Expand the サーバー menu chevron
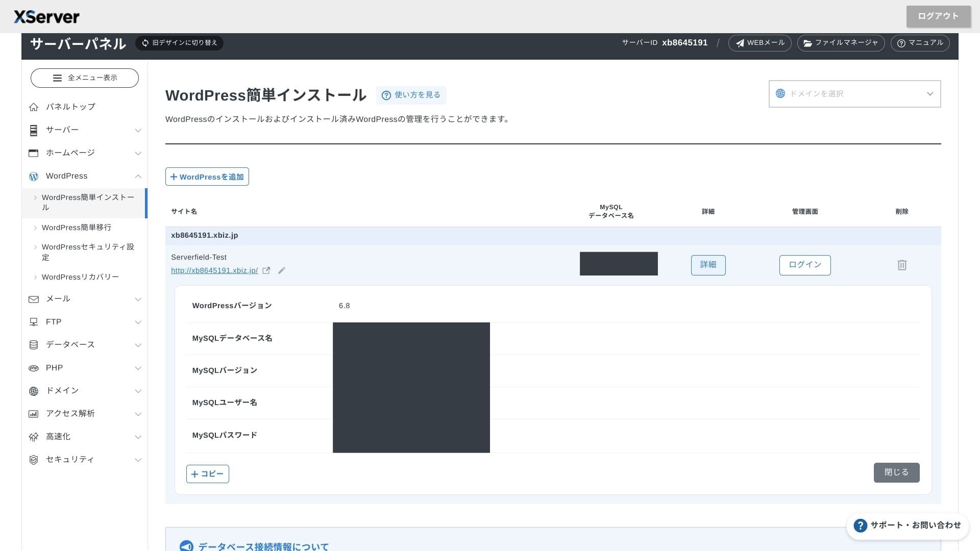This screenshot has height=551, width=980. [138, 131]
